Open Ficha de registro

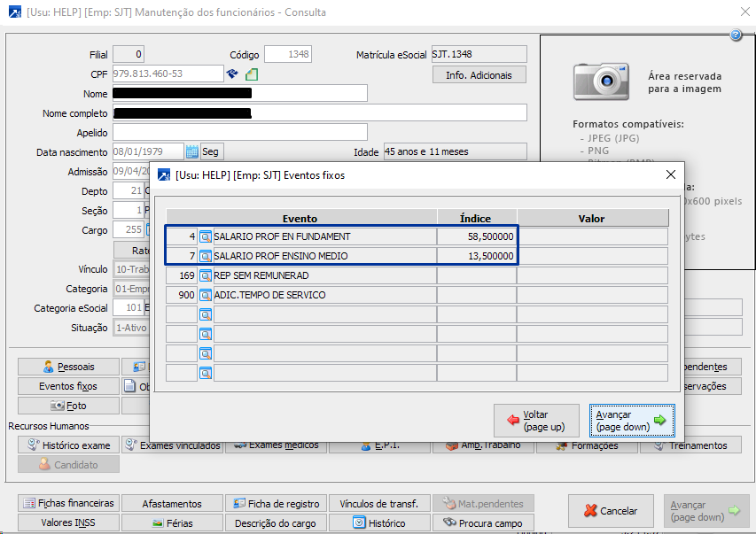click(276, 503)
